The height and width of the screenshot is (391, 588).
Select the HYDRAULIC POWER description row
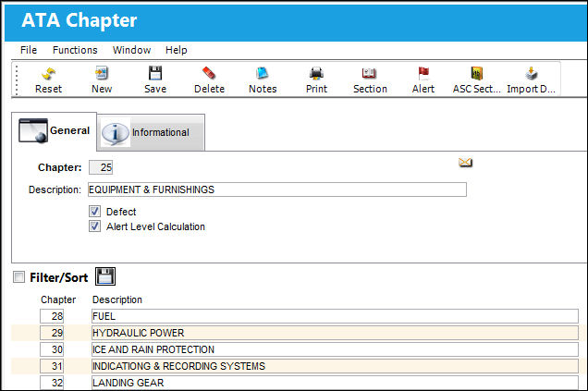point(335,333)
